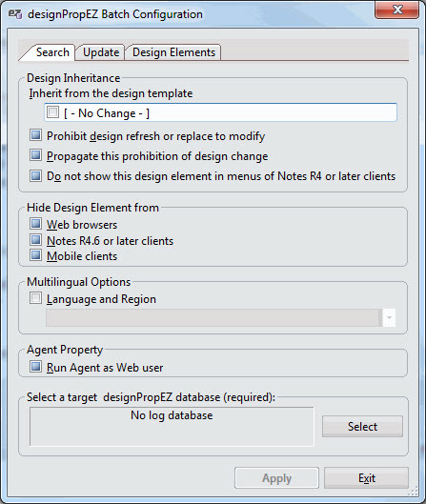The height and width of the screenshot is (504, 426).
Task: Open the Design Elements tab
Action: 173,52
